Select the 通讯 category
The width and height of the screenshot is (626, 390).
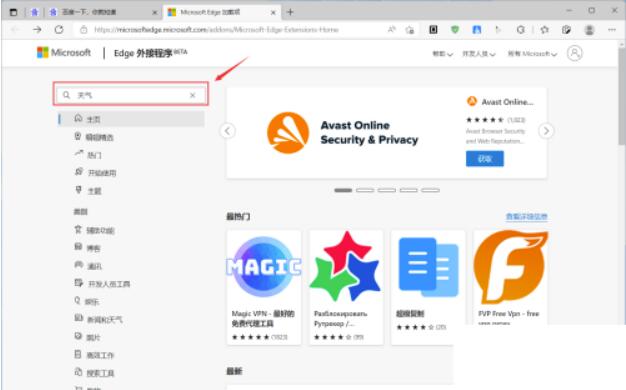tap(88, 266)
